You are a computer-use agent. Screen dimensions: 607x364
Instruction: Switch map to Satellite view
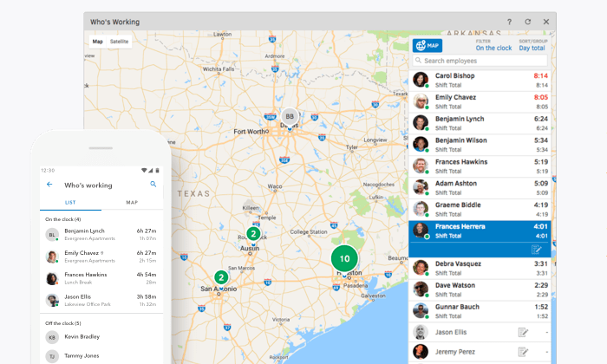(119, 42)
